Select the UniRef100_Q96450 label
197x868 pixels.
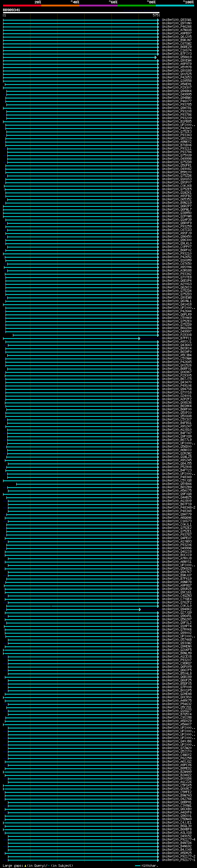177,236
